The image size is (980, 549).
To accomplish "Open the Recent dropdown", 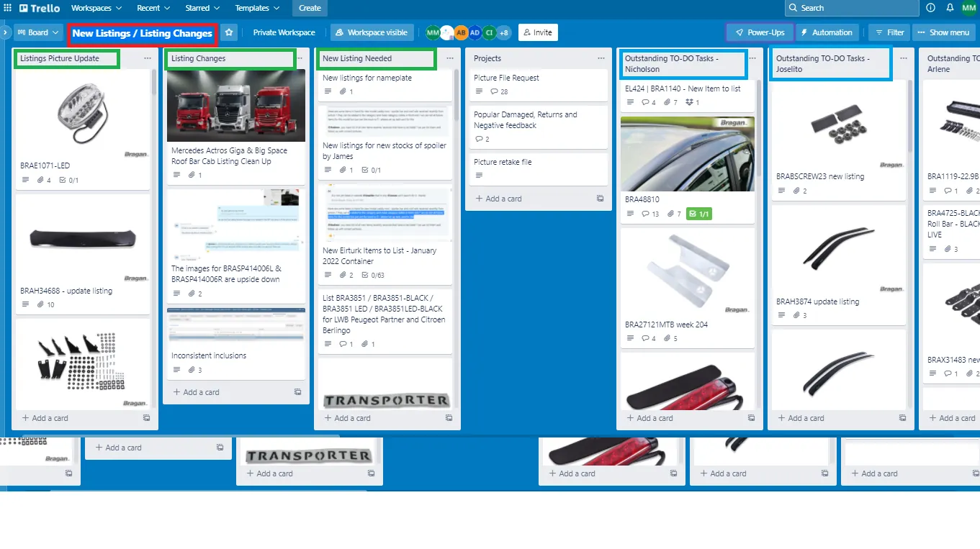I will [x=153, y=8].
